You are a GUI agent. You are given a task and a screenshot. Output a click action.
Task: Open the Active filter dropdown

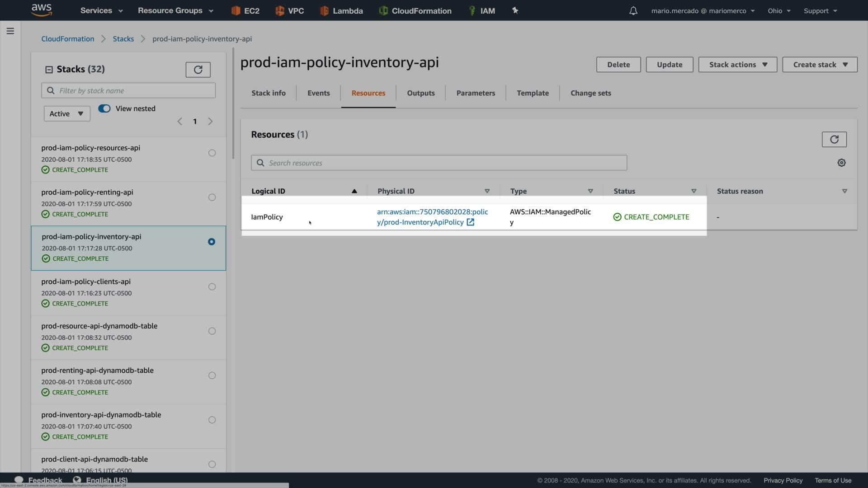[x=66, y=113]
